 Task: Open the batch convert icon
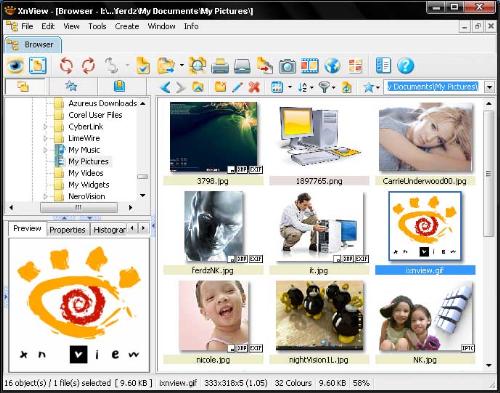[143, 66]
